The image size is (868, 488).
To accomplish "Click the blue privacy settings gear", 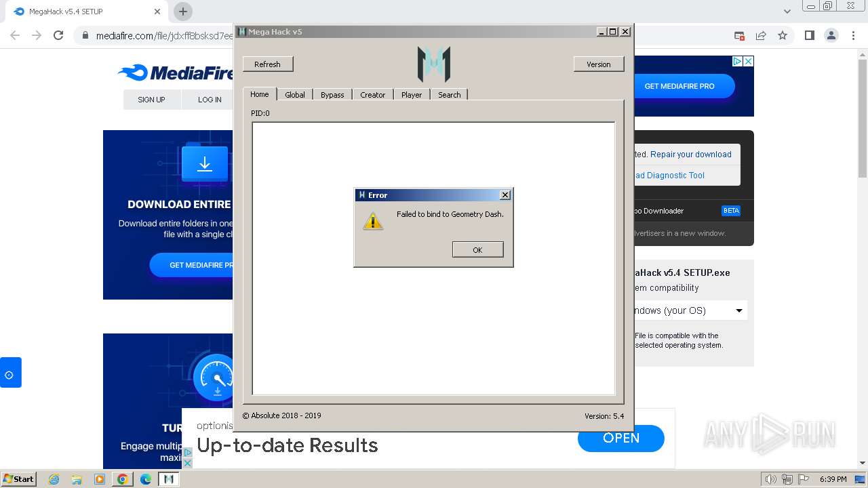I will [x=9, y=373].
